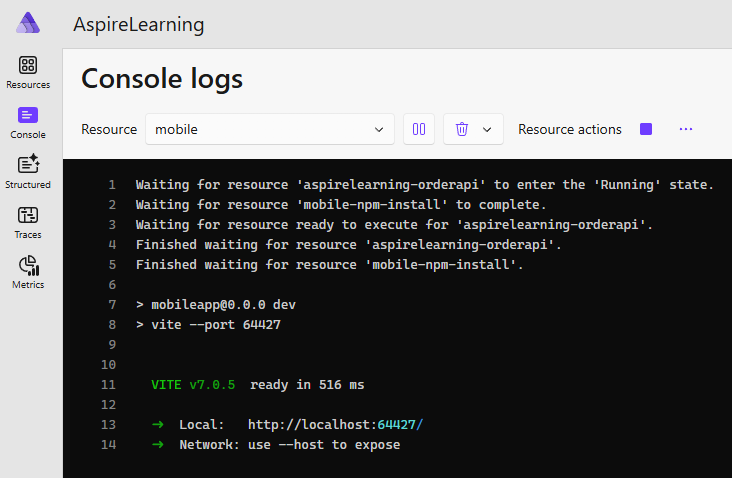Stop the mobile resource
Image resolution: width=732 pixels, height=478 pixels.
click(646, 129)
